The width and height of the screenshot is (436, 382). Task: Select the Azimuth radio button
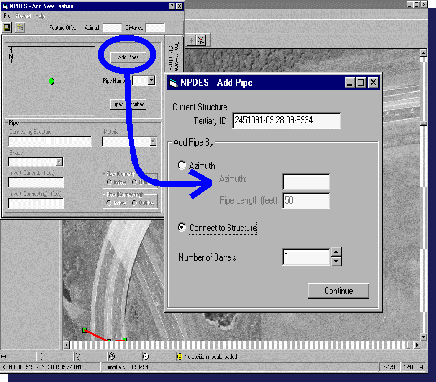coord(182,165)
